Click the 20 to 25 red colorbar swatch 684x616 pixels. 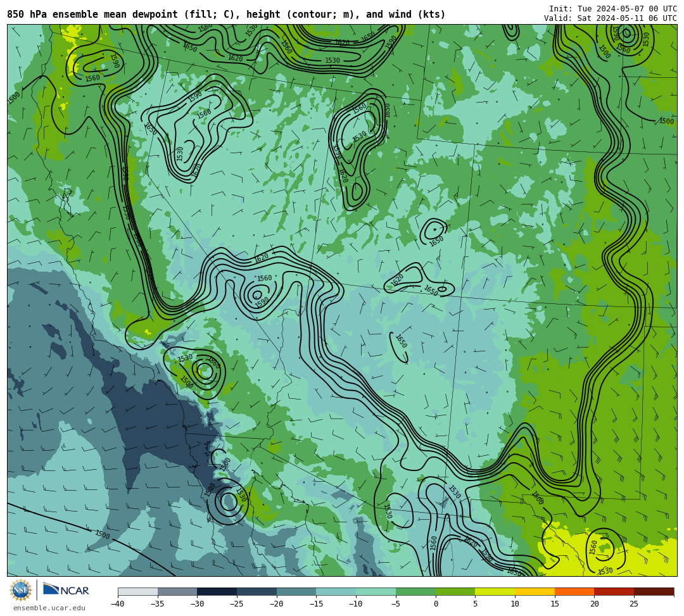coord(614,591)
